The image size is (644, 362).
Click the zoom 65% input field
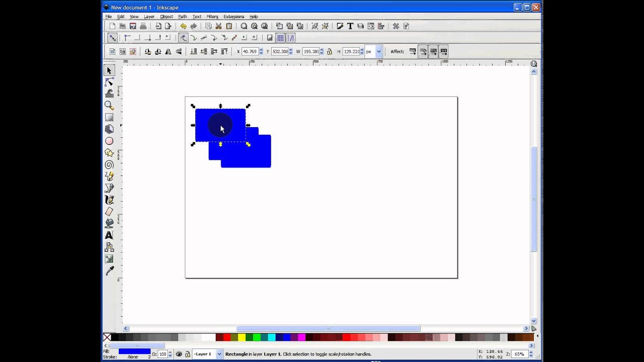[x=519, y=354]
